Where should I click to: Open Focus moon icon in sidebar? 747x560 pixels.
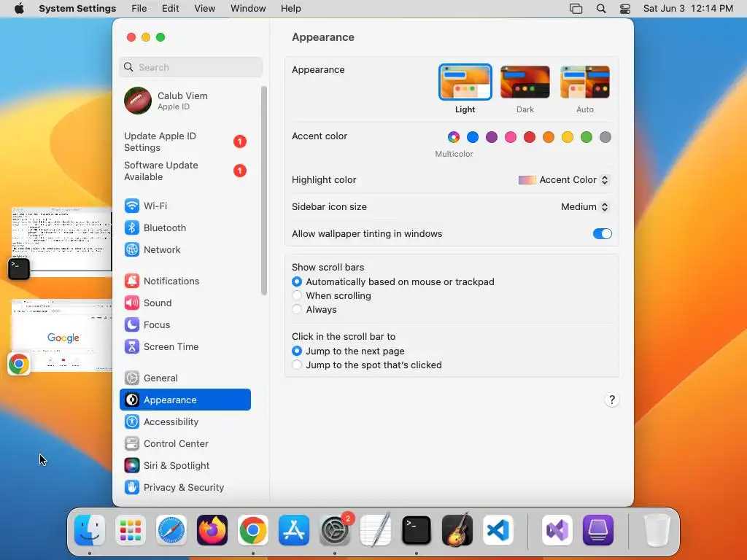point(131,324)
